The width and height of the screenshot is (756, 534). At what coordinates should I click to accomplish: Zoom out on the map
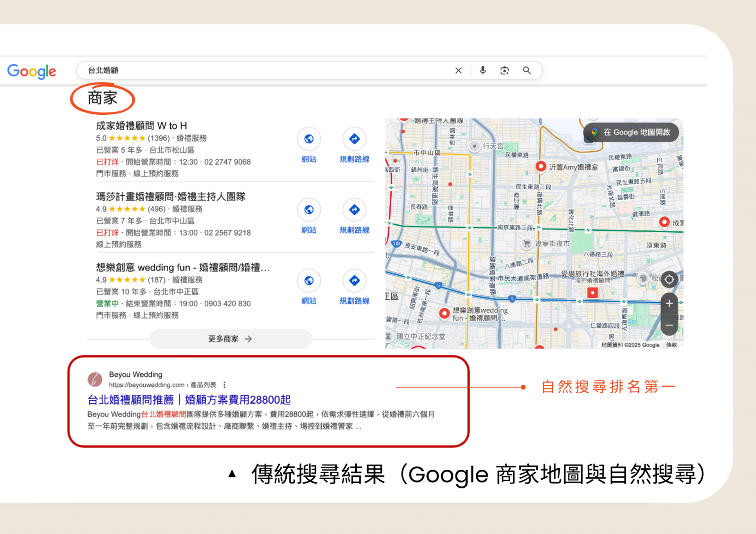coord(669,325)
